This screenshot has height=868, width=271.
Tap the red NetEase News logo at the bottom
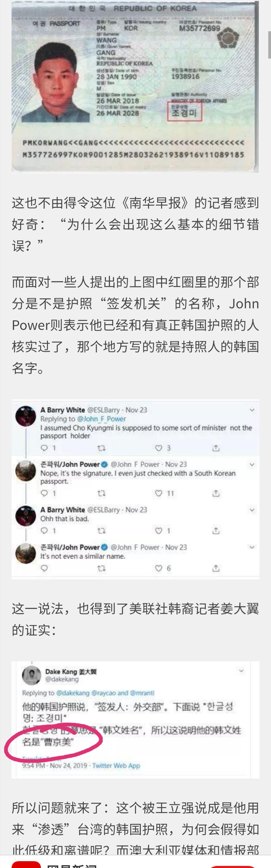(26, 864)
